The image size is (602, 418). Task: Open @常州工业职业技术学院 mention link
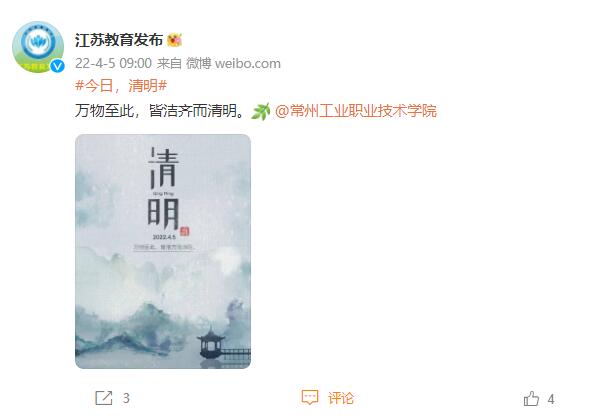356,111
